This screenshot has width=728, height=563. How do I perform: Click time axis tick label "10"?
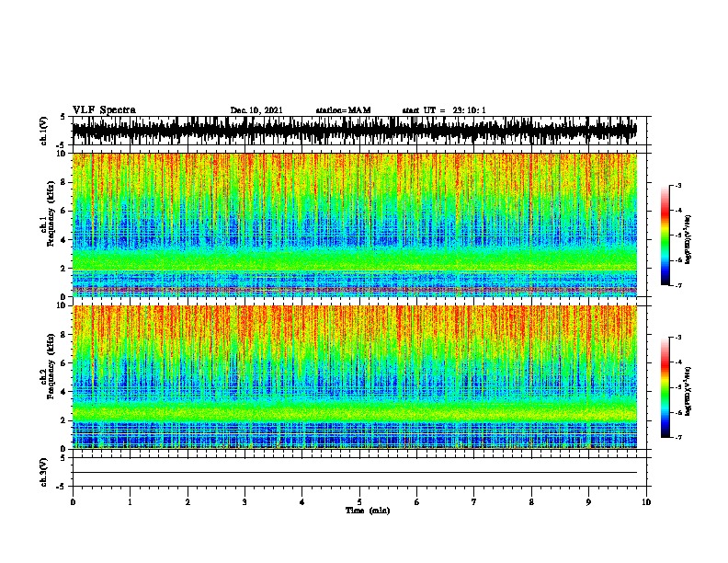coord(646,502)
